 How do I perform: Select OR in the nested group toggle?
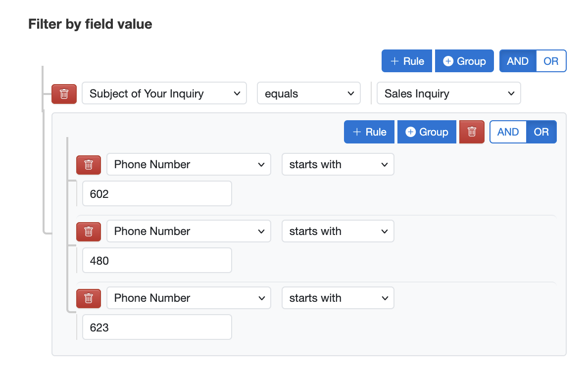[x=541, y=132]
